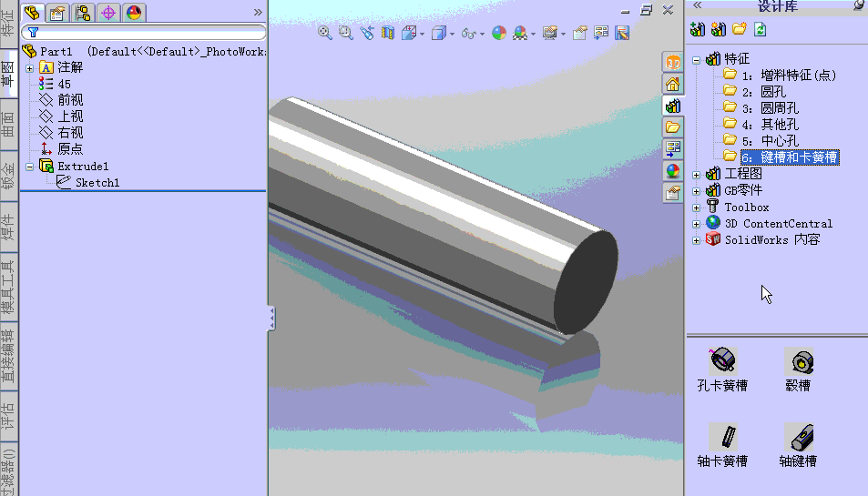
Task: Open the Appearances task pane tab
Action: tap(672, 171)
